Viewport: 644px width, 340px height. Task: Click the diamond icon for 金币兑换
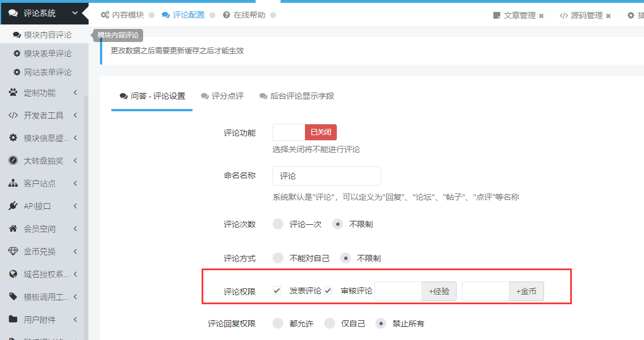pyautogui.click(x=13, y=251)
